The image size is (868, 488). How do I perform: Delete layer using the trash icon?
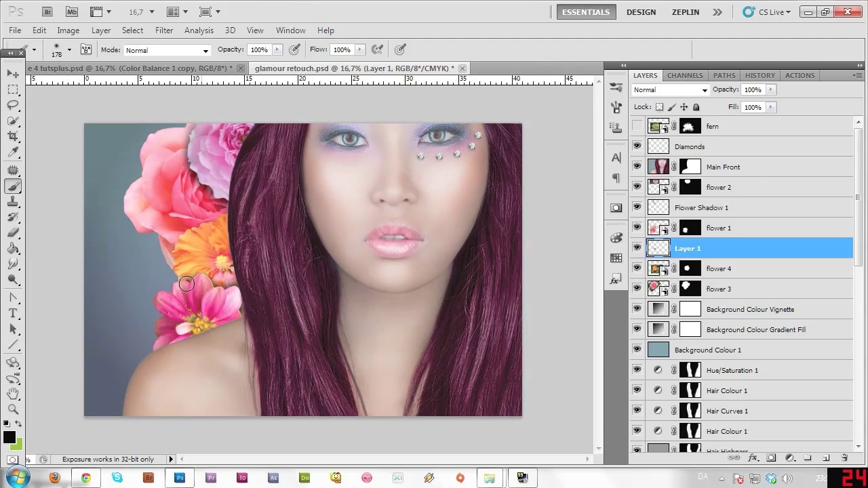click(844, 458)
